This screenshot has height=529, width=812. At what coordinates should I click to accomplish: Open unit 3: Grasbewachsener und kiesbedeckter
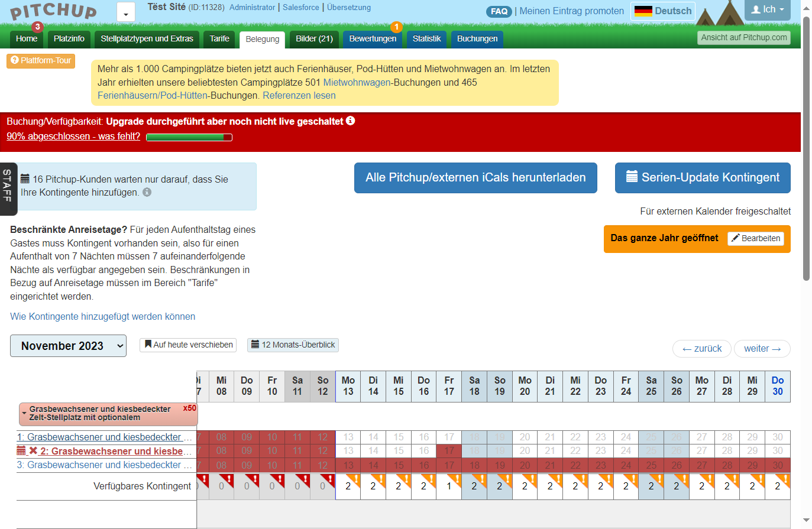(x=104, y=465)
